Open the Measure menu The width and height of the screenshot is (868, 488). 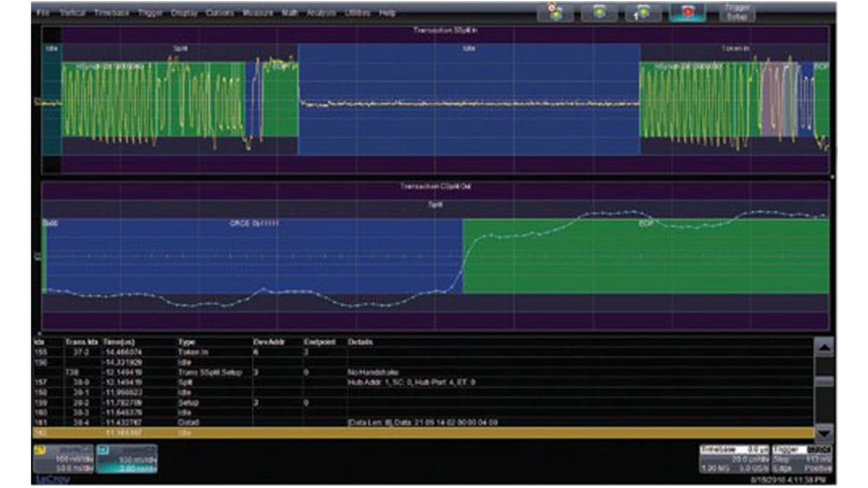[x=259, y=10]
